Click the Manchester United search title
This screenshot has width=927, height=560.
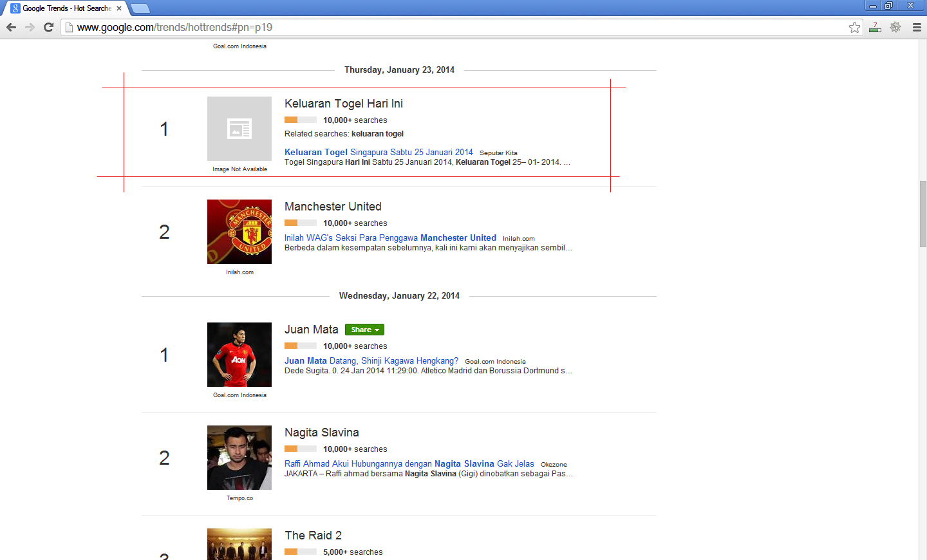point(333,207)
